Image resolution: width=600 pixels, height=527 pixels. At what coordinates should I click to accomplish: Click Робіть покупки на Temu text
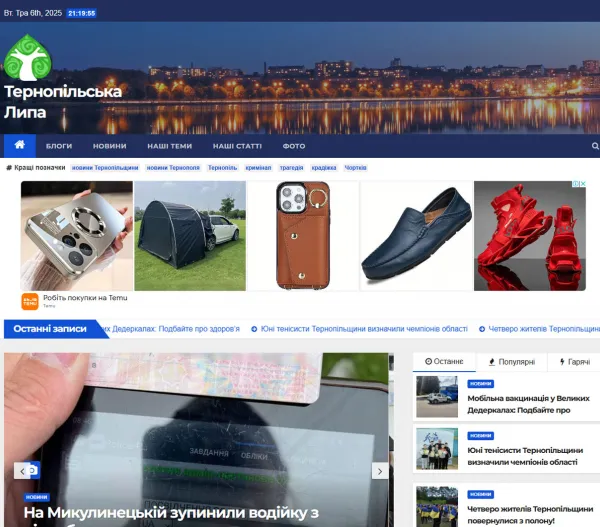coord(85,298)
